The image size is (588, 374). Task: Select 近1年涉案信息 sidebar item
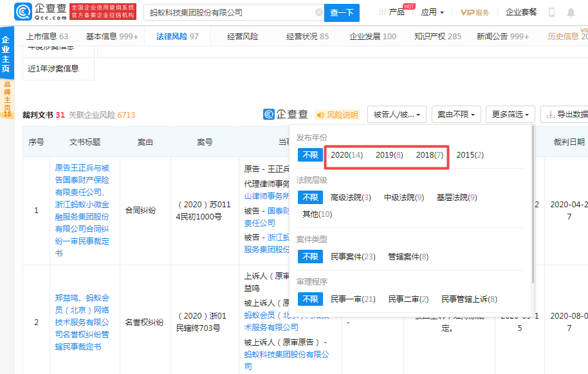58,69
